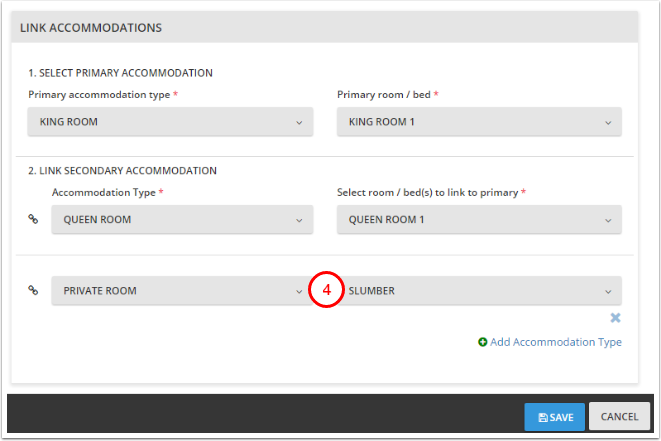Click the link icon beside PRIVATE ROOM
The width and height of the screenshot is (661, 441).
(33, 290)
